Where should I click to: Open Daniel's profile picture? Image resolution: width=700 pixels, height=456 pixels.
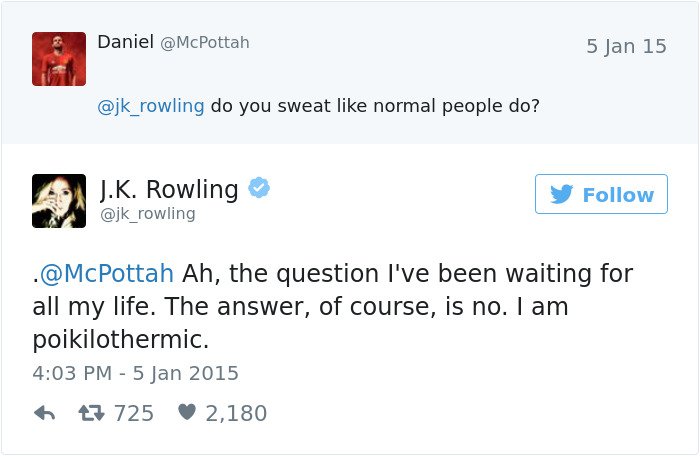pyautogui.click(x=59, y=58)
